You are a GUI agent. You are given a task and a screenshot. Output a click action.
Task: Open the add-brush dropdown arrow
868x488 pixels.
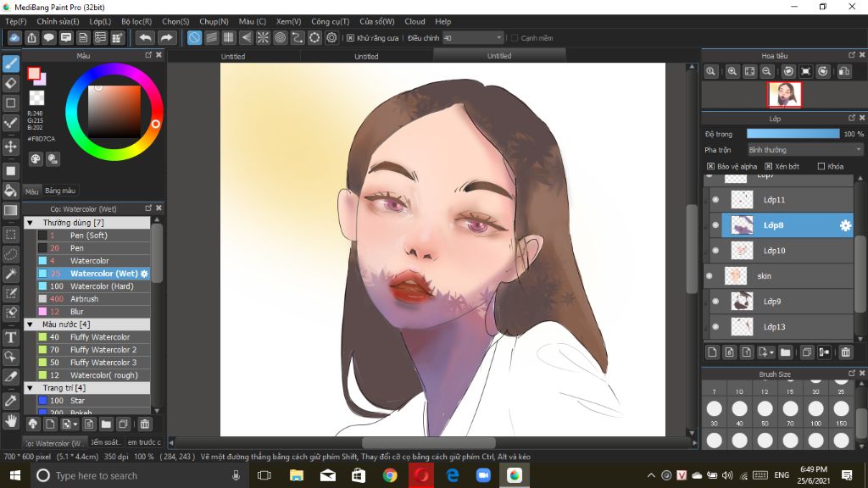75,424
